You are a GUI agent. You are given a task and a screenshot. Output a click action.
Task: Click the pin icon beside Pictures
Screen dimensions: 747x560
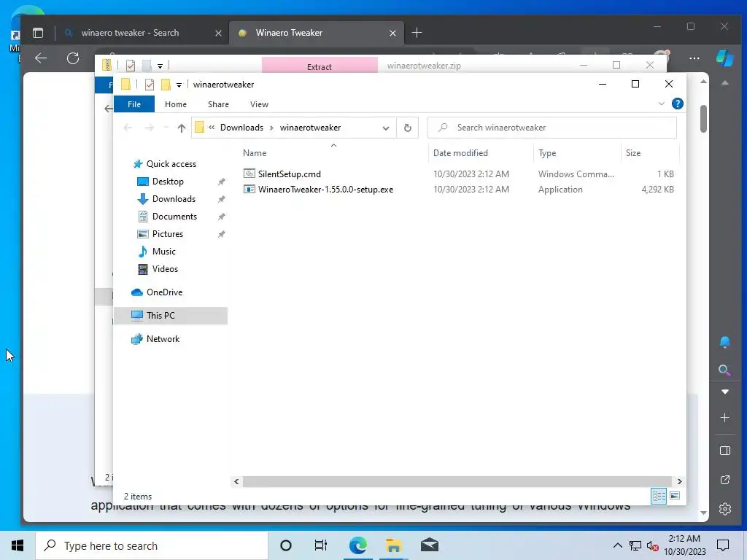pos(222,234)
